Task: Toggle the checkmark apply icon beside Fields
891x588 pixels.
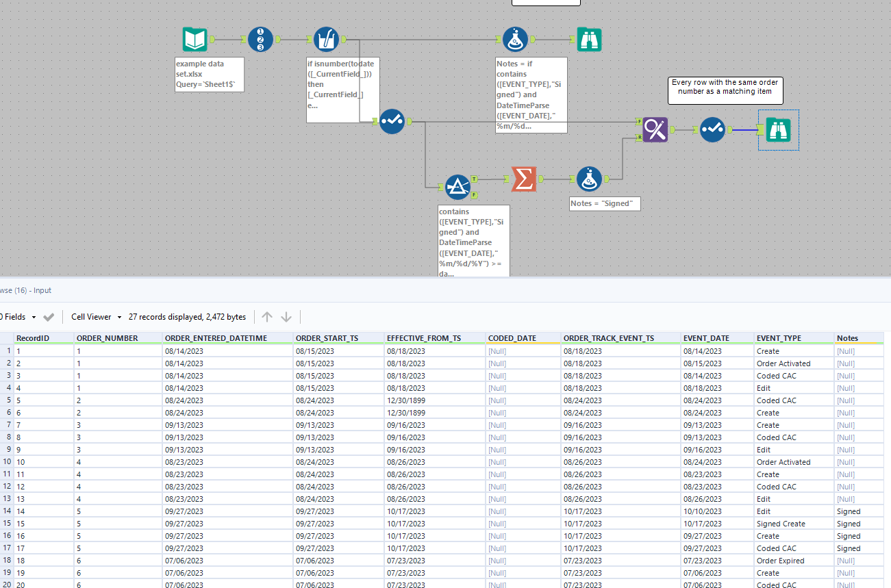Action: (x=48, y=316)
